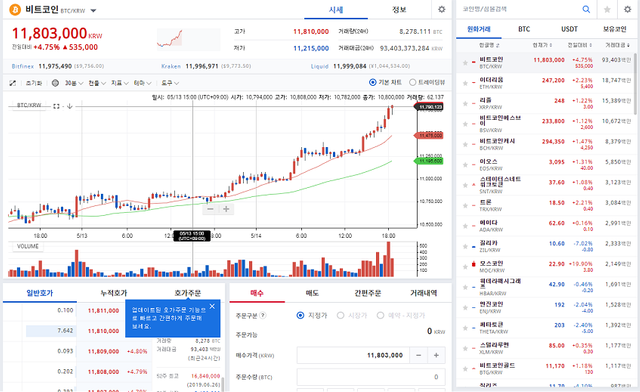Select the 트레이딩뷰 radio button

click(x=412, y=82)
